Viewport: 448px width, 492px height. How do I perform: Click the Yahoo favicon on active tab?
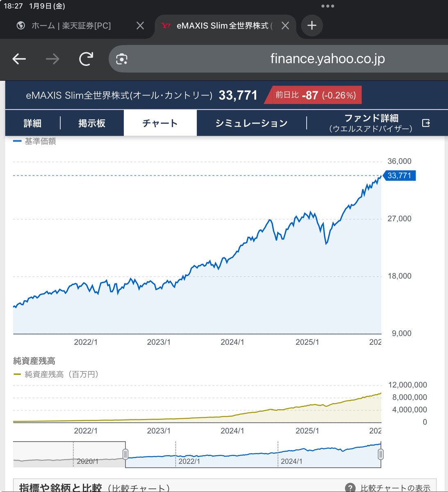[166, 26]
